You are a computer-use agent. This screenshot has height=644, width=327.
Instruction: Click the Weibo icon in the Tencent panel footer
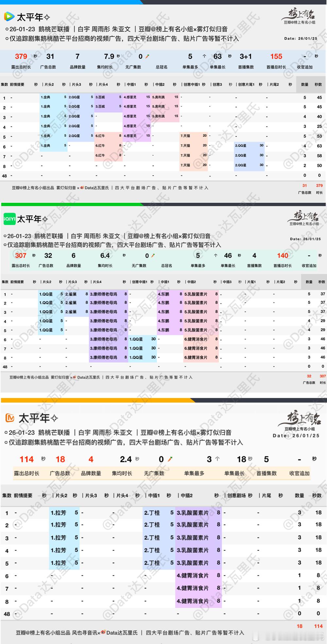[82, 188]
